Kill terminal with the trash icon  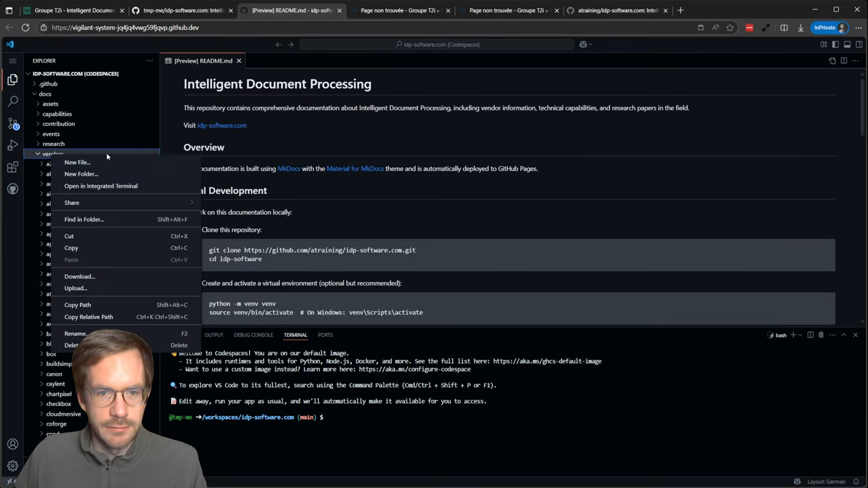tap(821, 335)
